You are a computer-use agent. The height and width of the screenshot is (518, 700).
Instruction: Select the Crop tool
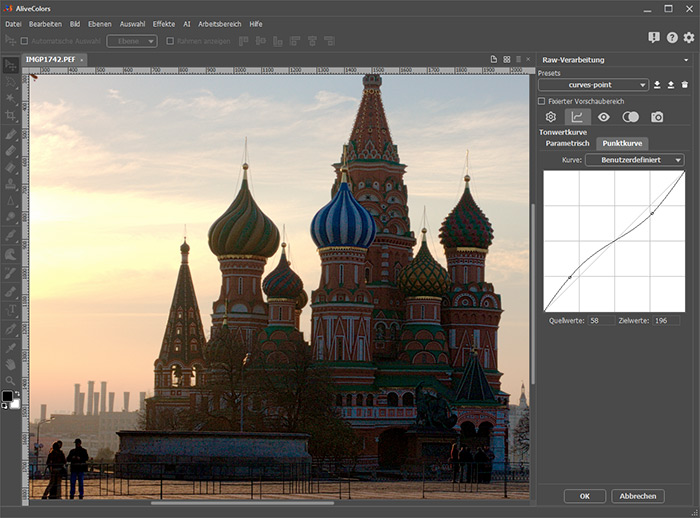click(x=10, y=116)
